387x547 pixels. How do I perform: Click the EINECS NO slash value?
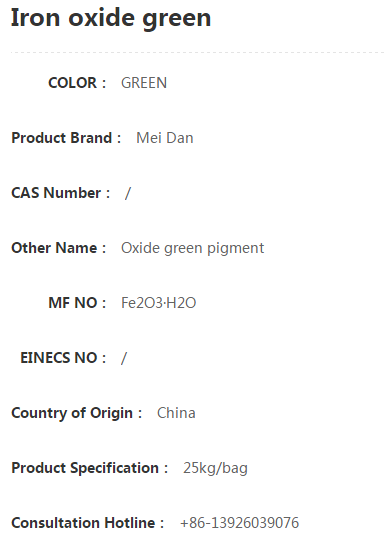pos(124,358)
